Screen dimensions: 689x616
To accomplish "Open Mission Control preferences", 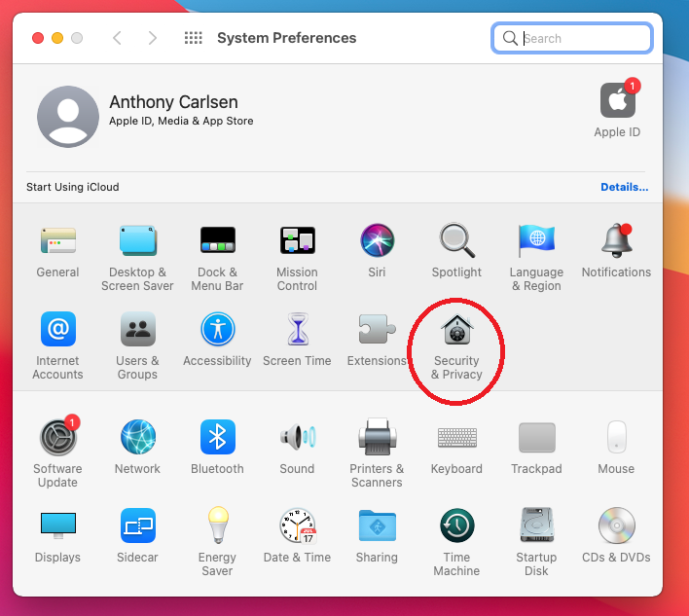I will click(x=298, y=240).
